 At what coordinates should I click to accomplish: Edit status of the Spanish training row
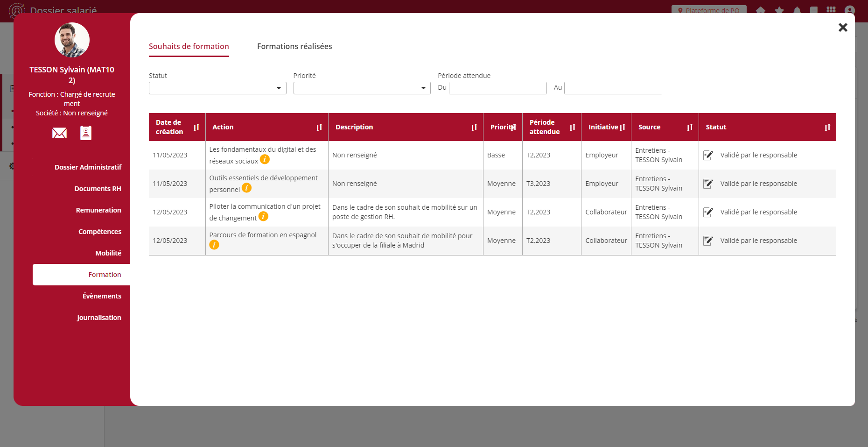pyautogui.click(x=708, y=241)
